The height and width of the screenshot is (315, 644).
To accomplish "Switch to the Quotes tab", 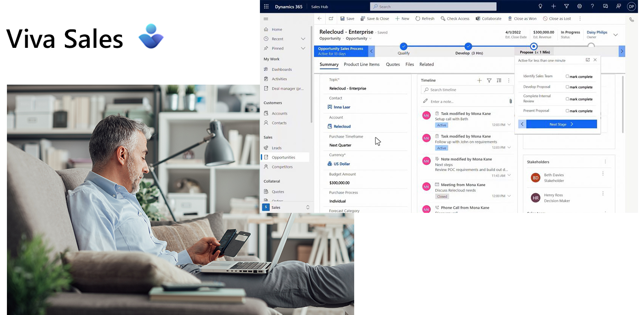I will point(393,64).
